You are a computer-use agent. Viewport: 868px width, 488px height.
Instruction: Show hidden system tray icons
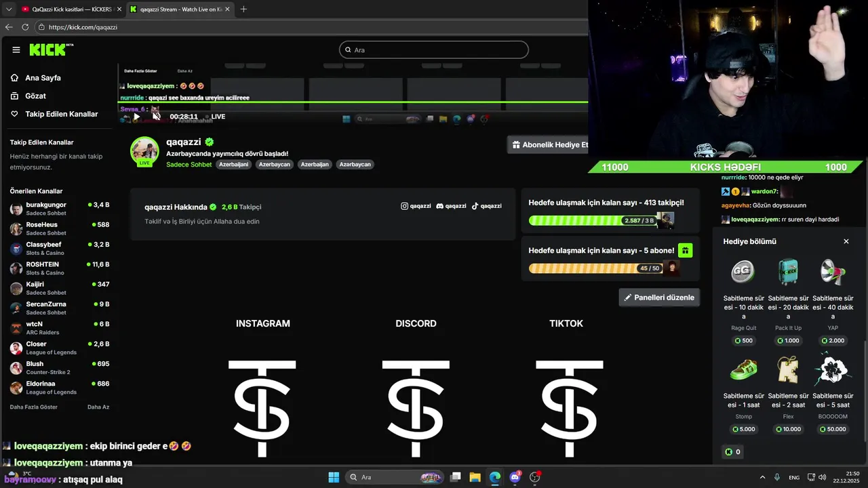click(x=762, y=477)
